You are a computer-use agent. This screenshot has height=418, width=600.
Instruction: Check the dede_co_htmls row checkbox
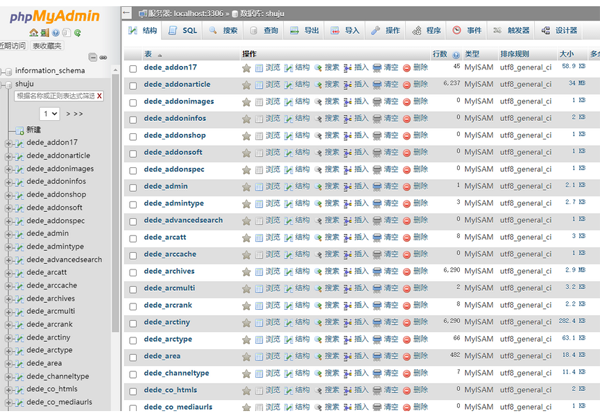pyautogui.click(x=133, y=391)
